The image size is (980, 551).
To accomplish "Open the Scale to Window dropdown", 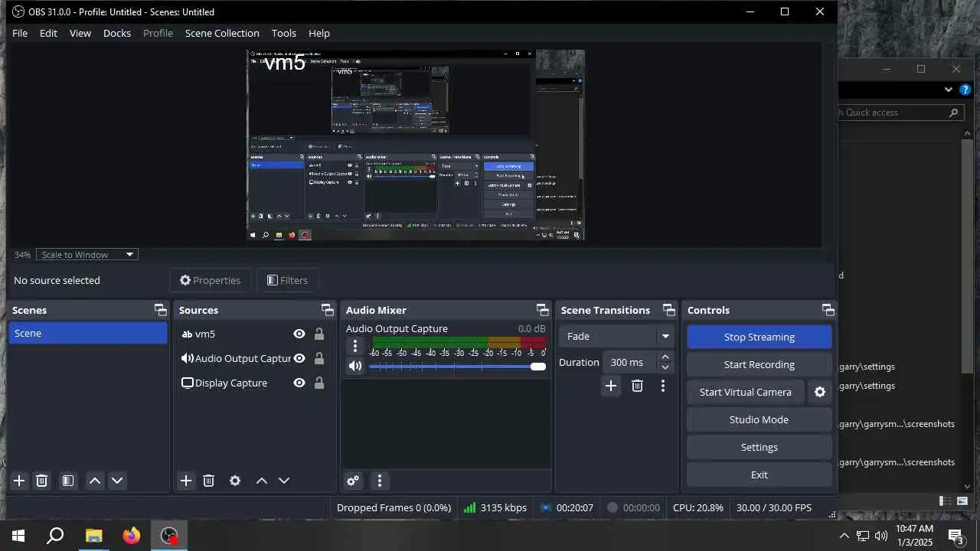I will click(x=87, y=254).
